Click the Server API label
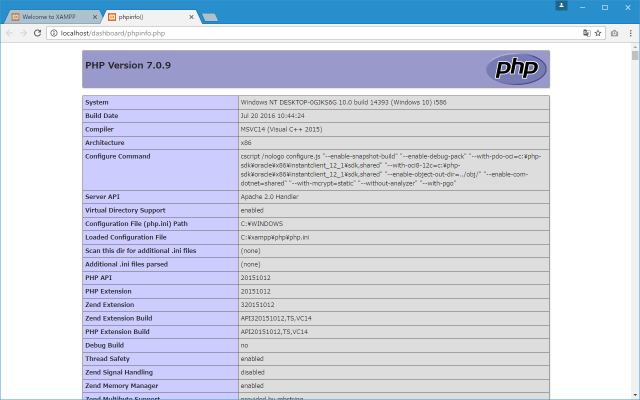Viewport: 640px width, 400px height. coord(102,197)
